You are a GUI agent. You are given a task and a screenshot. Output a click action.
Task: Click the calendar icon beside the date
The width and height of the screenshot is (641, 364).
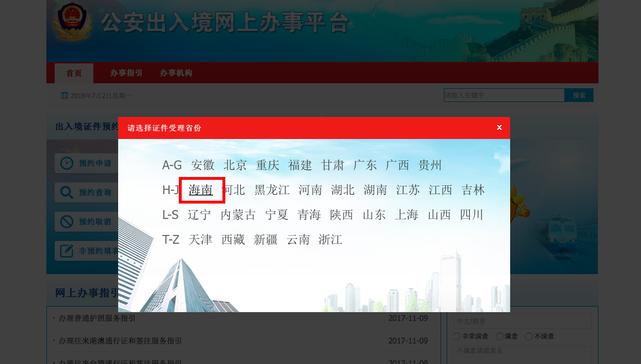coord(65,95)
